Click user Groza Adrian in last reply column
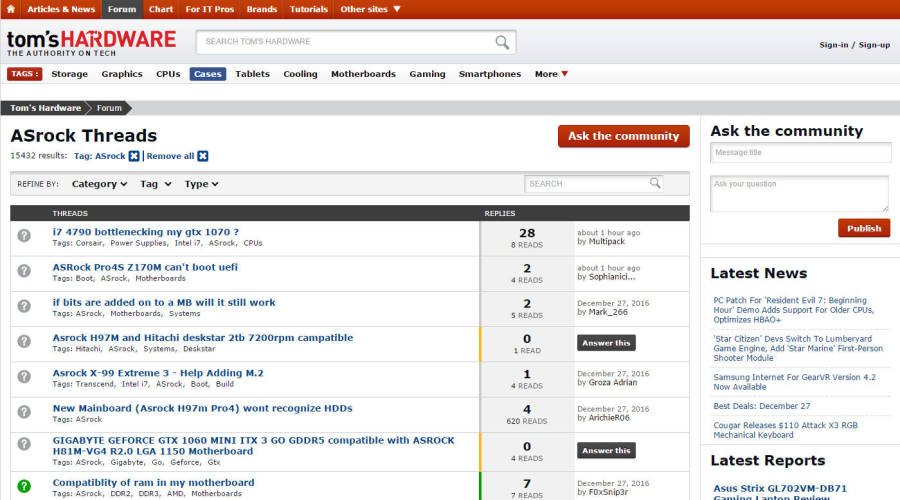The image size is (900, 500). (613, 382)
